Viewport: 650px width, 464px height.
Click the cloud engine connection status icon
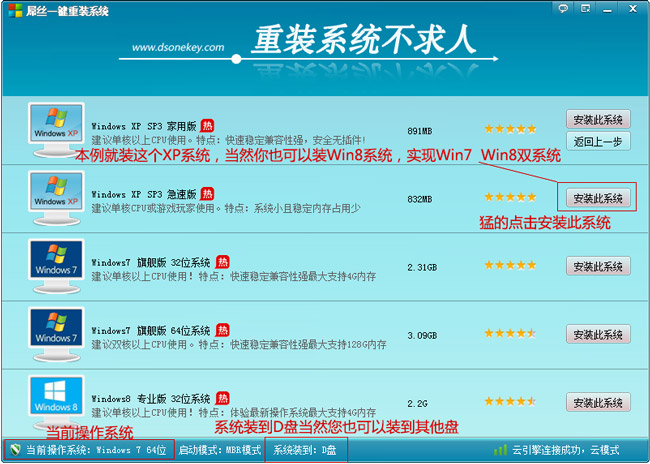[501, 450]
